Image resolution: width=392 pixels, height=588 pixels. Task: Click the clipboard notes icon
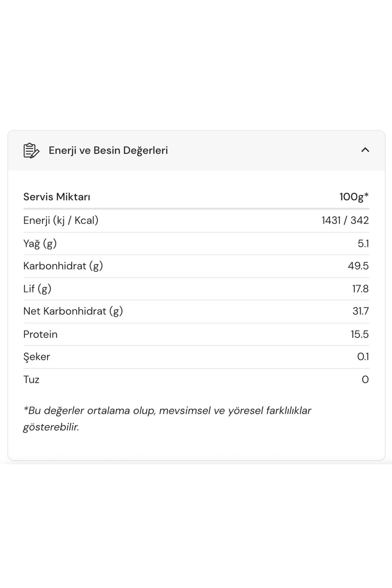click(31, 150)
